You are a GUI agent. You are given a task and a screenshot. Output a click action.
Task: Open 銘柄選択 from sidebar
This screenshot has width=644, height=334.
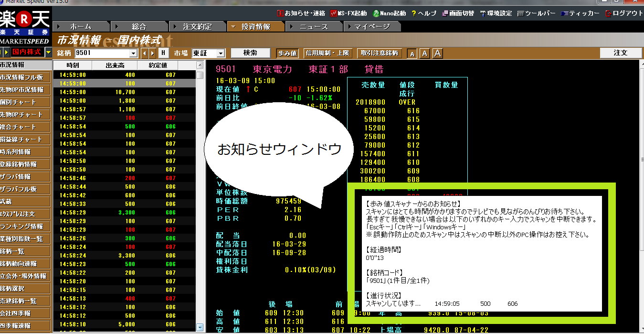[x=25, y=289]
